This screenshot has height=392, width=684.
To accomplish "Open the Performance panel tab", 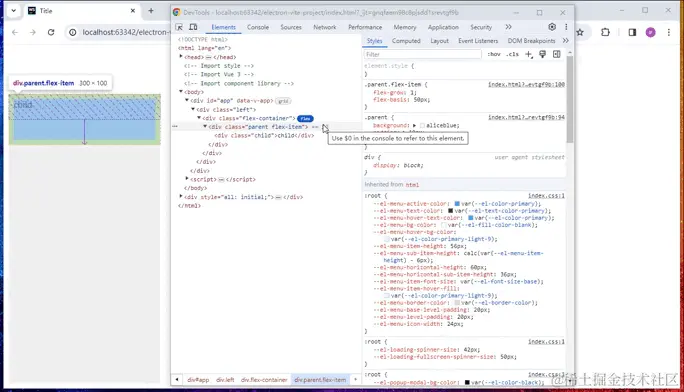I will pos(365,27).
